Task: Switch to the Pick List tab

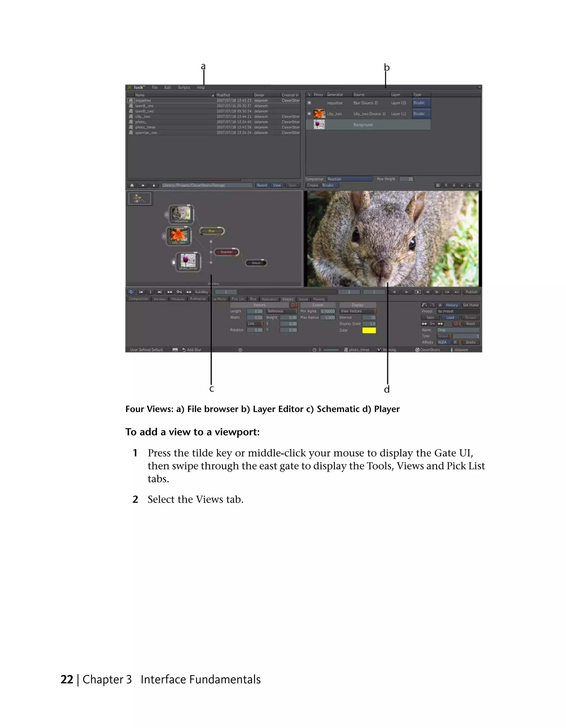Action: (238, 299)
